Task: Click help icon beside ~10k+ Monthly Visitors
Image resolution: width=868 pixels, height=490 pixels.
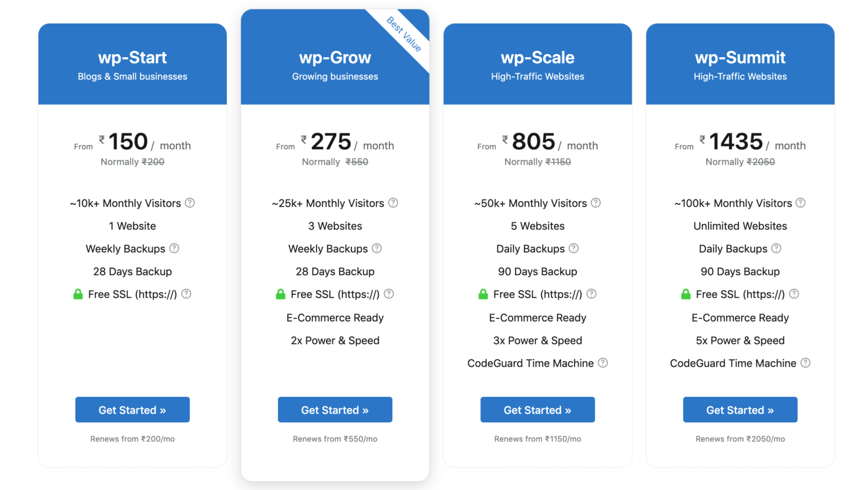Action: pos(190,203)
